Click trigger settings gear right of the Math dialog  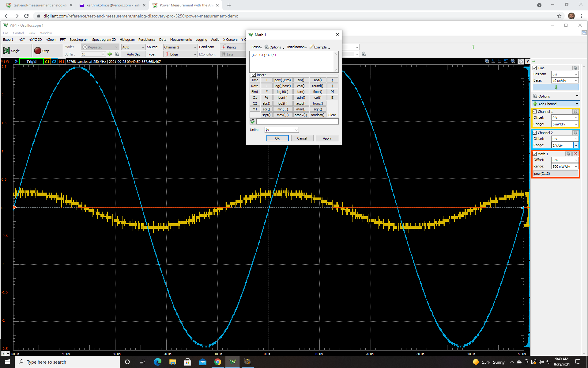point(364,54)
